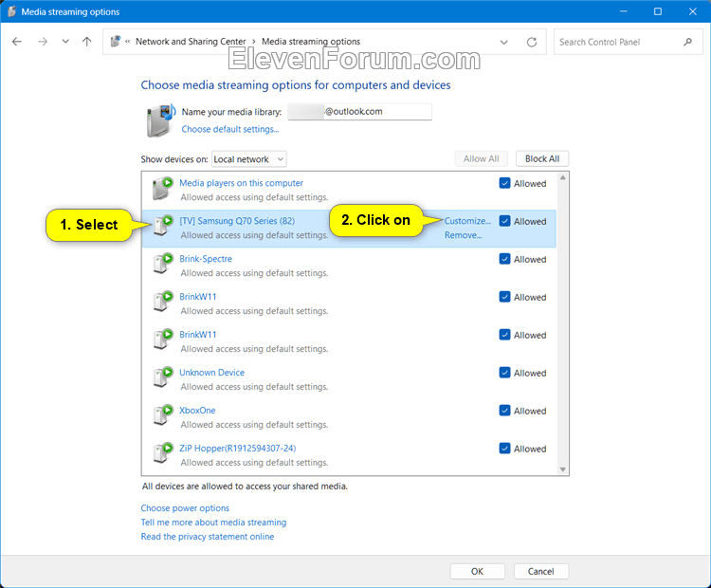Viewport: 711px width, 588px height.
Task: Toggle Allowed for the second BrinkW11 entry
Action: tap(504, 335)
